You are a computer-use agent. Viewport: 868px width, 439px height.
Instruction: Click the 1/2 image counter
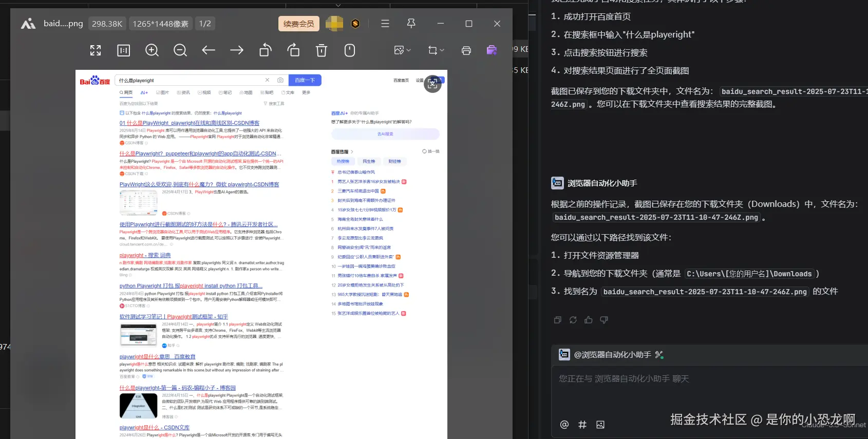point(205,24)
